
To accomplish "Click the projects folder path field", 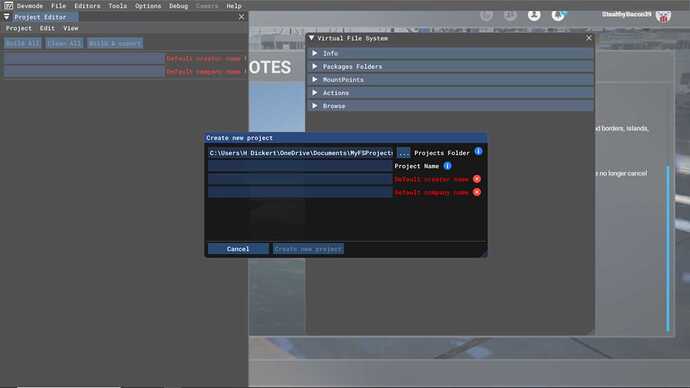I will [300, 153].
